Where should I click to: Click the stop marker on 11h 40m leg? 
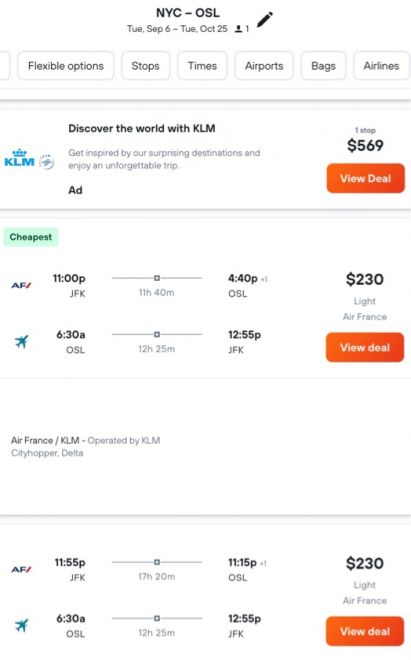point(157,278)
